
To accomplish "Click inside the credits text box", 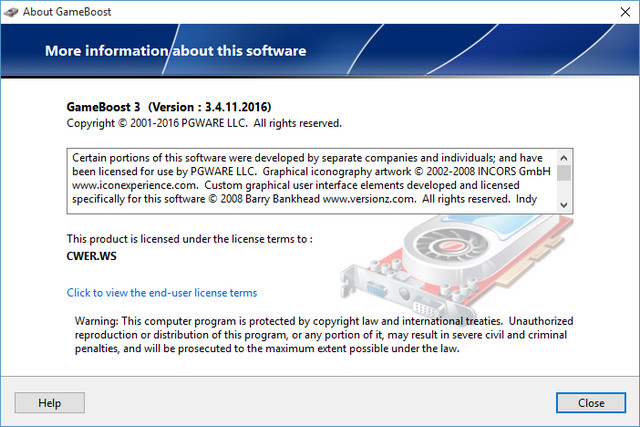I will (310, 180).
